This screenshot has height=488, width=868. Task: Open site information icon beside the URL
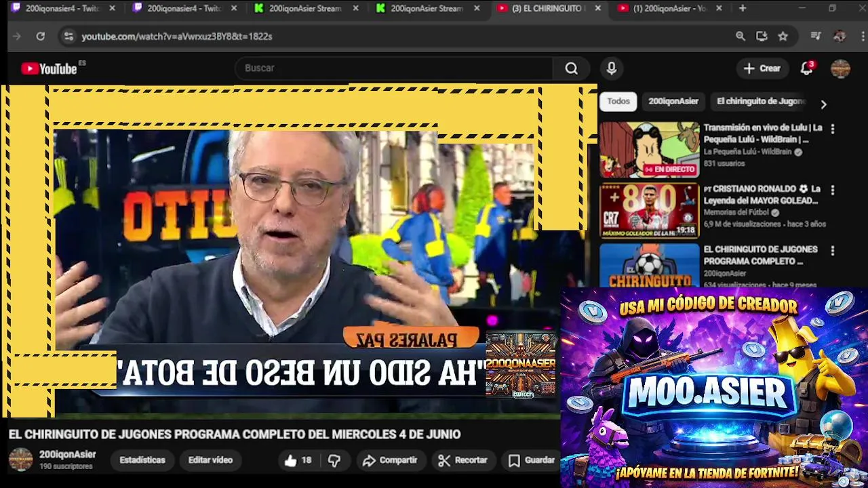click(68, 37)
